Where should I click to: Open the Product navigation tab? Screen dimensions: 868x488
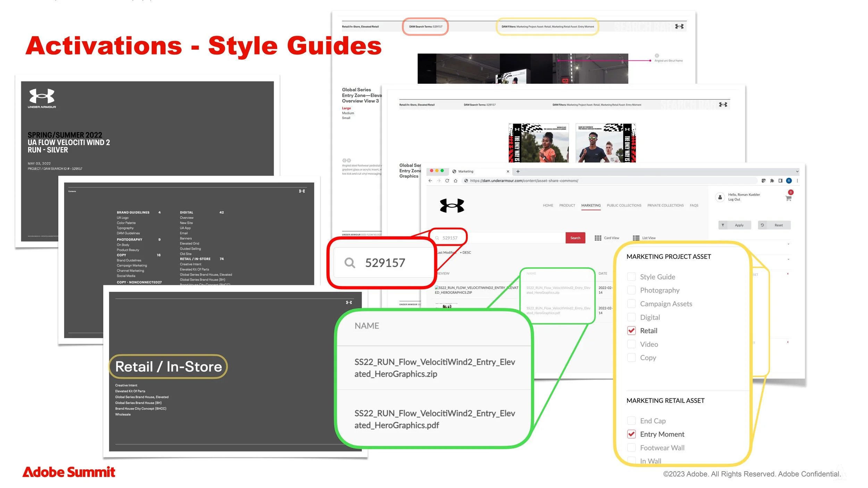point(567,205)
